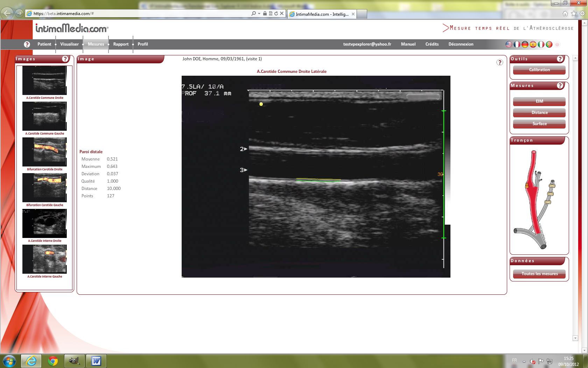Select the Spanish flag language icon
This screenshot has height=368, width=588.
pyautogui.click(x=533, y=45)
